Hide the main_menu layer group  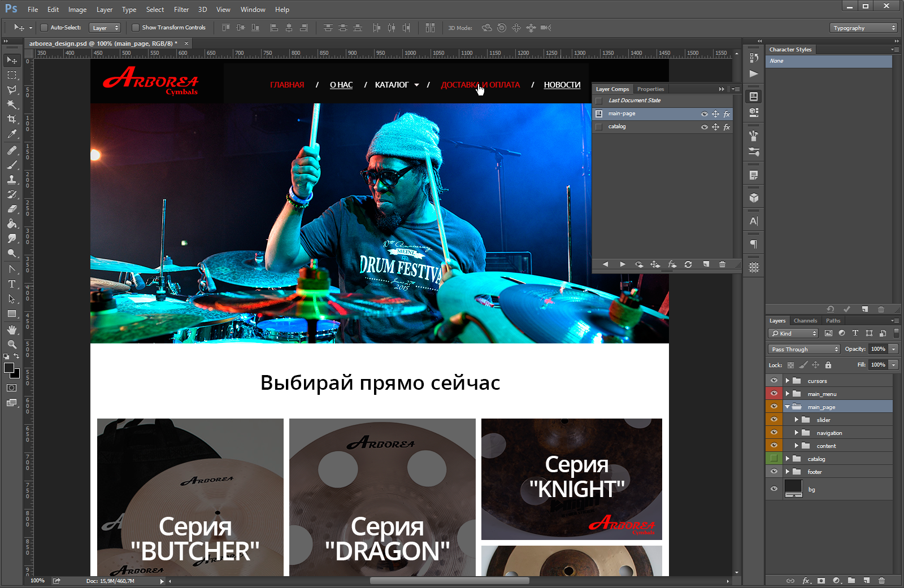tap(774, 394)
